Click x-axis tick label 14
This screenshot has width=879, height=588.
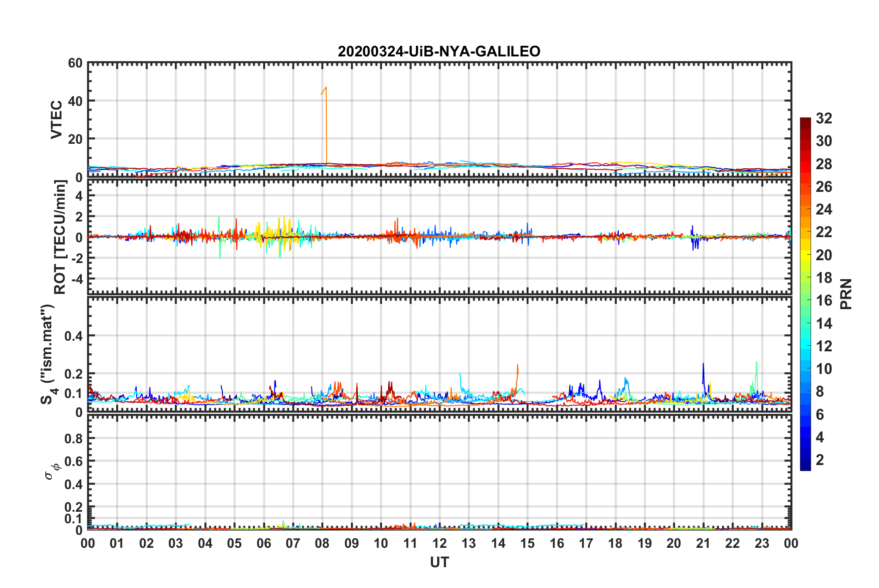click(498, 543)
